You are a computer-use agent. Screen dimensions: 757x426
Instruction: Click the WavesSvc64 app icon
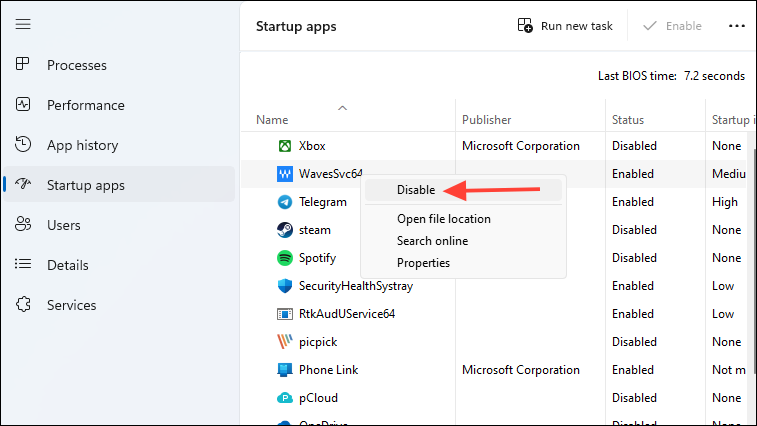(285, 174)
